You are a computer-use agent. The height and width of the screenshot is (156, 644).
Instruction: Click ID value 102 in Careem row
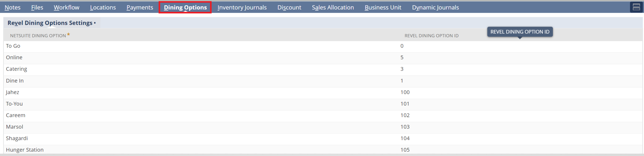pos(405,115)
